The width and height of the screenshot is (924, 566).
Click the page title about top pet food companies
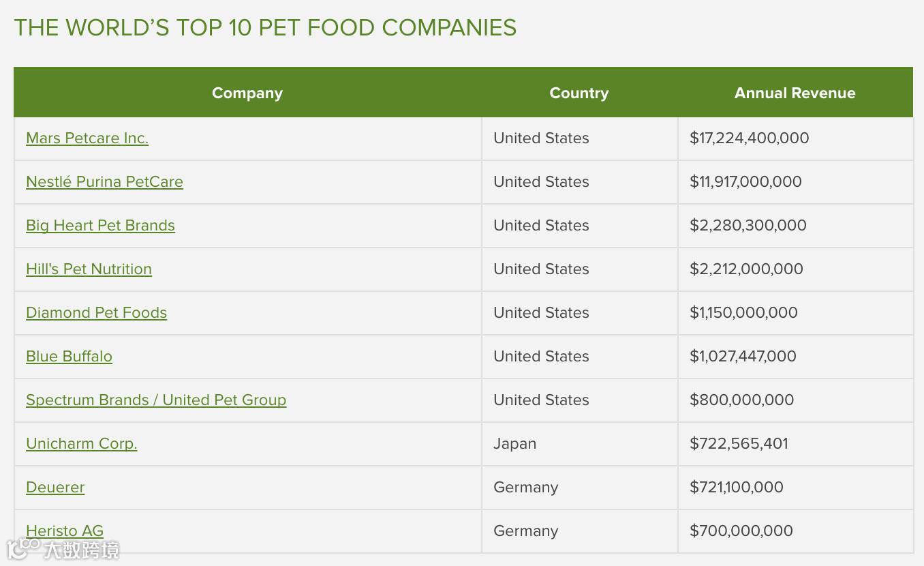[265, 28]
